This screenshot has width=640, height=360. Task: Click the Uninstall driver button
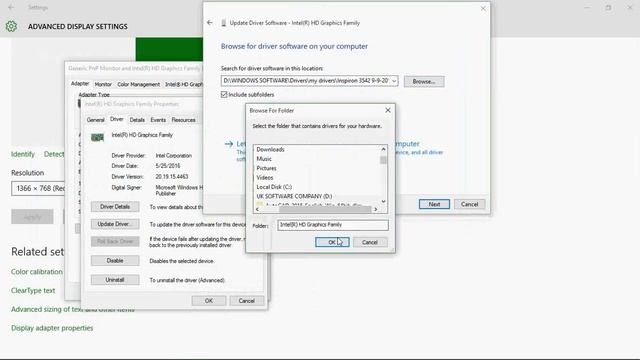click(x=115, y=280)
